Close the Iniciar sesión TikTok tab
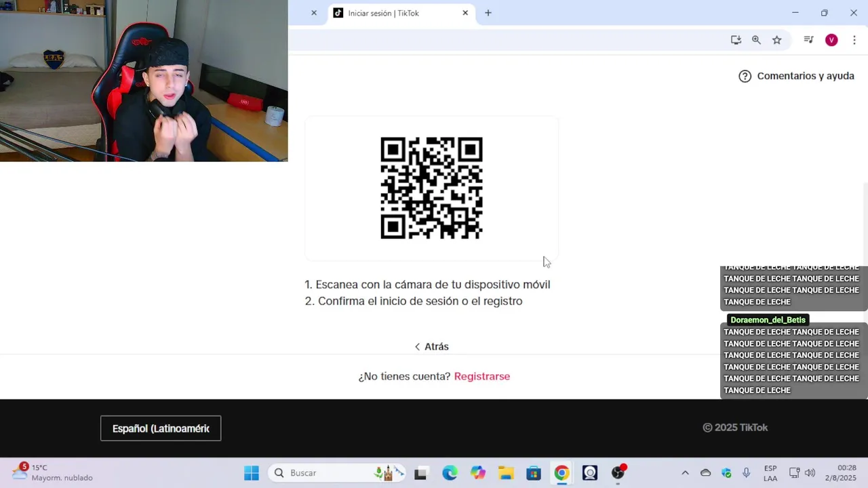 [x=465, y=13]
